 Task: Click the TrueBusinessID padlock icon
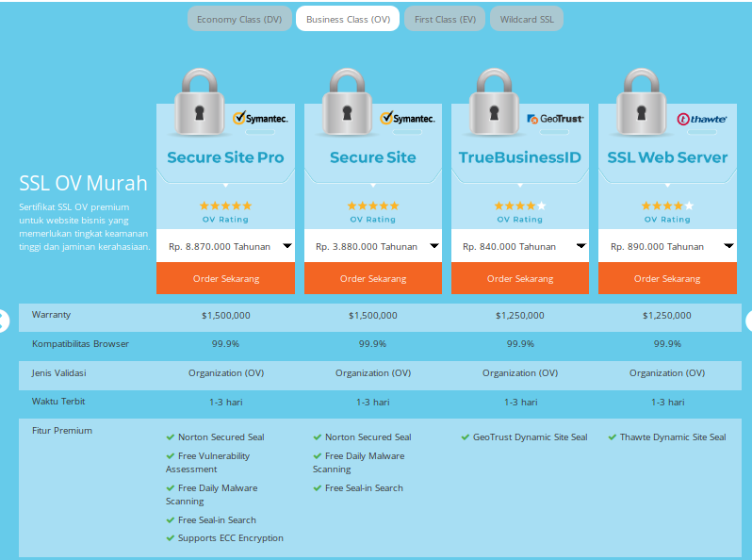click(x=494, y=102)
